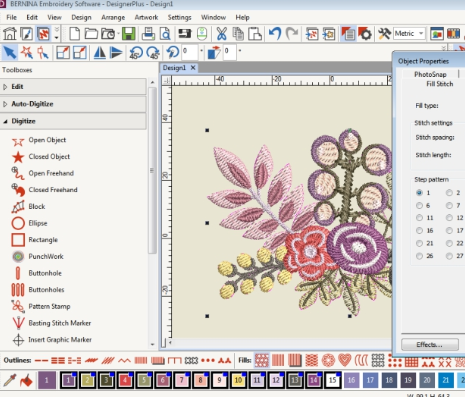Click the Effects... button

[430, 345]
